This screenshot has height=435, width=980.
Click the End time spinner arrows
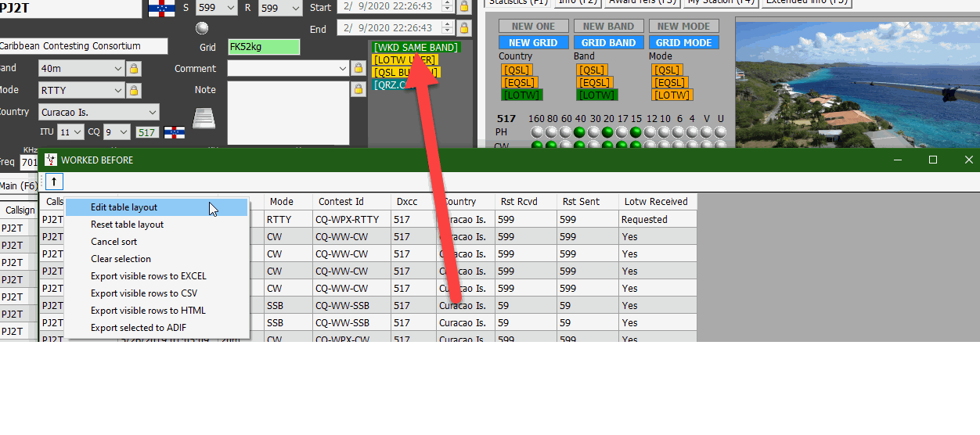pos(447,29)
